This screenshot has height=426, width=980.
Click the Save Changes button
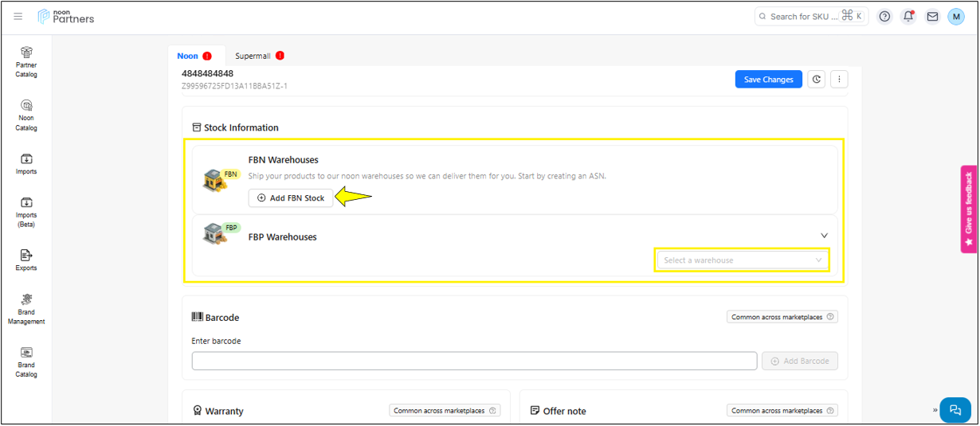click(768, 80)
